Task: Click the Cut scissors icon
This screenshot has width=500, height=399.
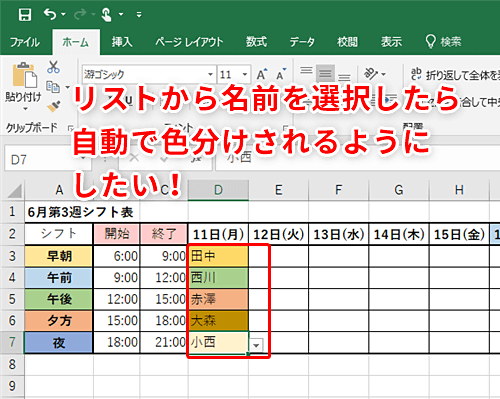Action: pos(53,67)
